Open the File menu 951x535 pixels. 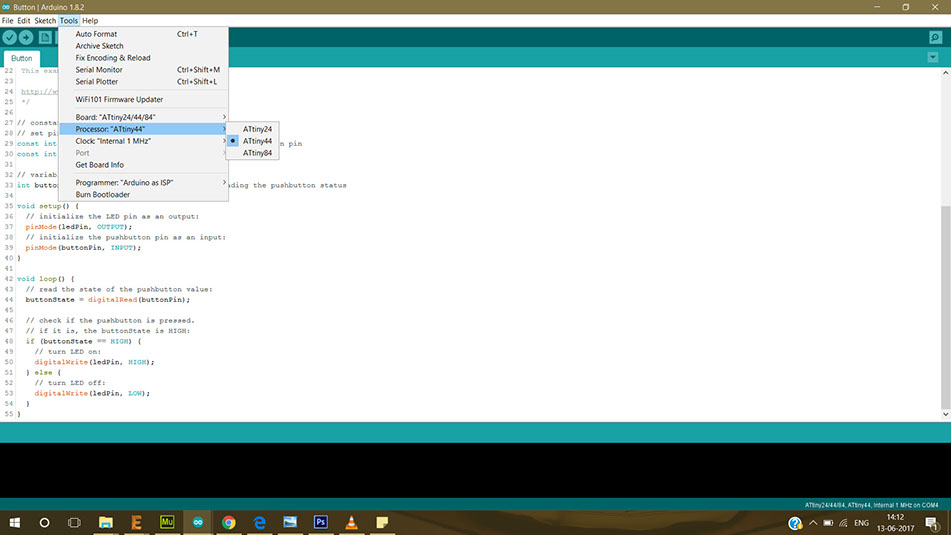[x=7, y=21]
